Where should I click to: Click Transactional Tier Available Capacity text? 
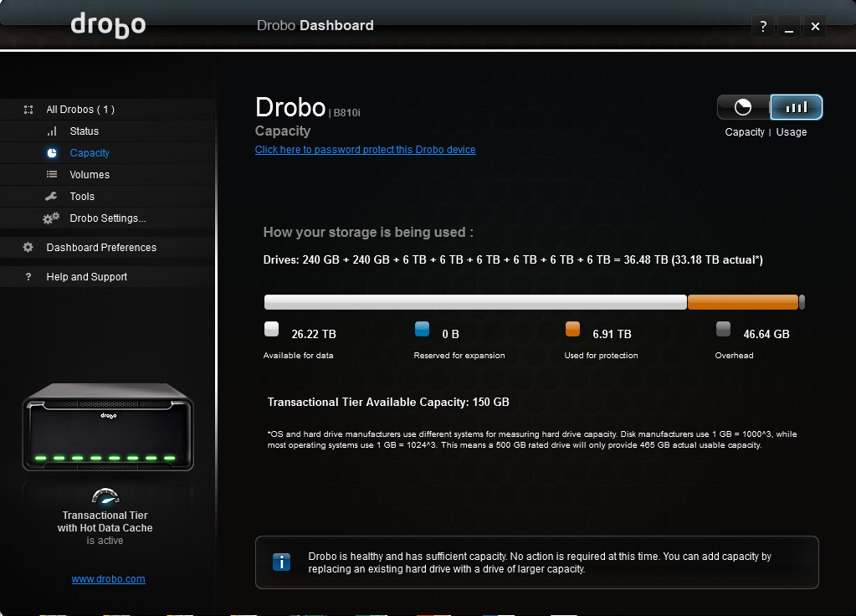pos(388,403)
